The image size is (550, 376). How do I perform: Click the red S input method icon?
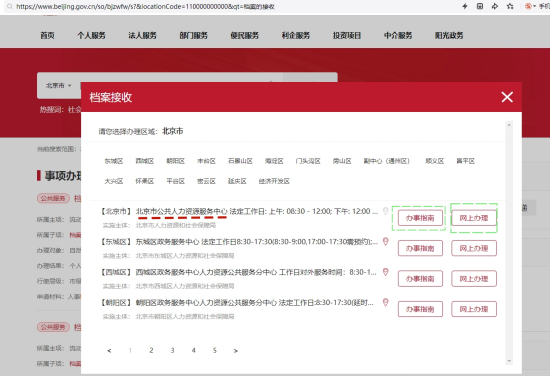click(x=528, y=6)
